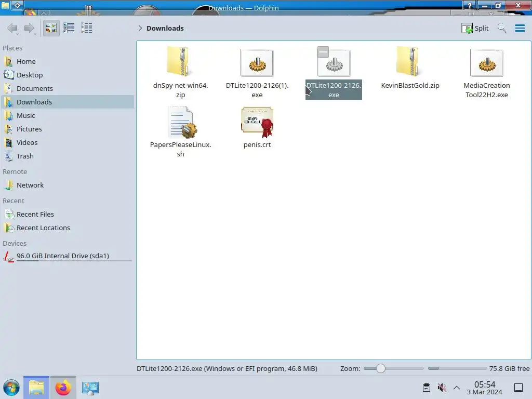
Task: Switch to Details view mode
Action: pos(87,28)
